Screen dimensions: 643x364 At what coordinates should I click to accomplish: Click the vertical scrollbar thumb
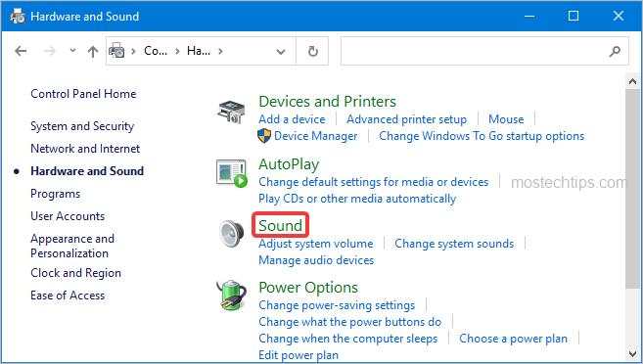(x=633, y=189)
